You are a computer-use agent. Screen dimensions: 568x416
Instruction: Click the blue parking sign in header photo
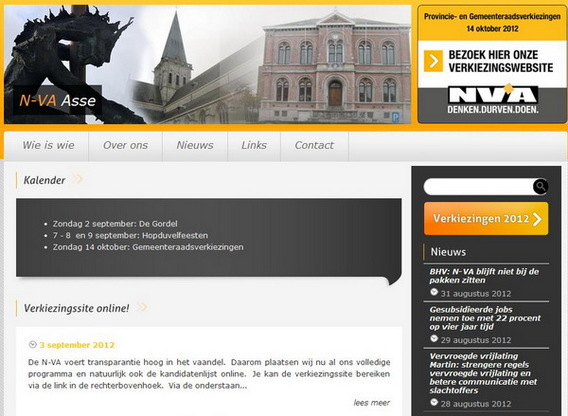(x=396, y=117)
